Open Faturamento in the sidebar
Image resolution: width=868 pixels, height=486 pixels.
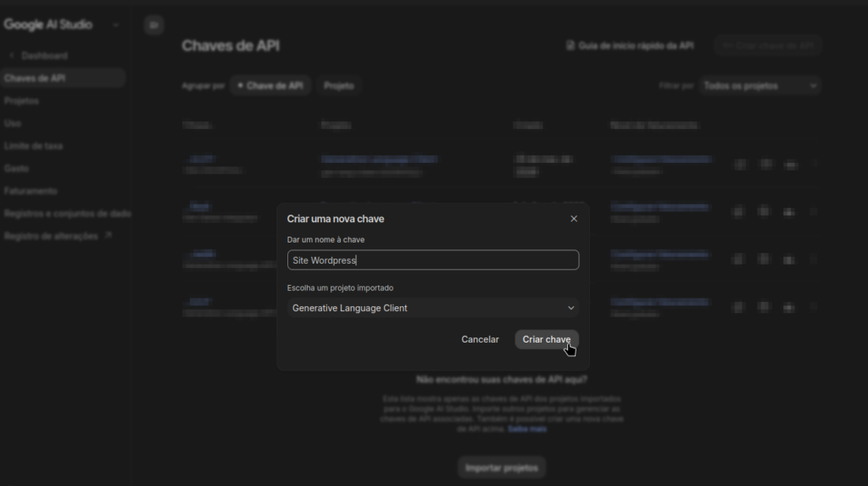pos(31,191)
